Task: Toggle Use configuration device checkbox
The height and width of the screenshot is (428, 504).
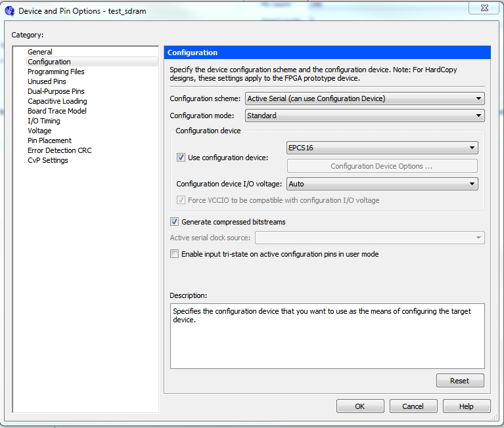Action: tap(181, 158)
